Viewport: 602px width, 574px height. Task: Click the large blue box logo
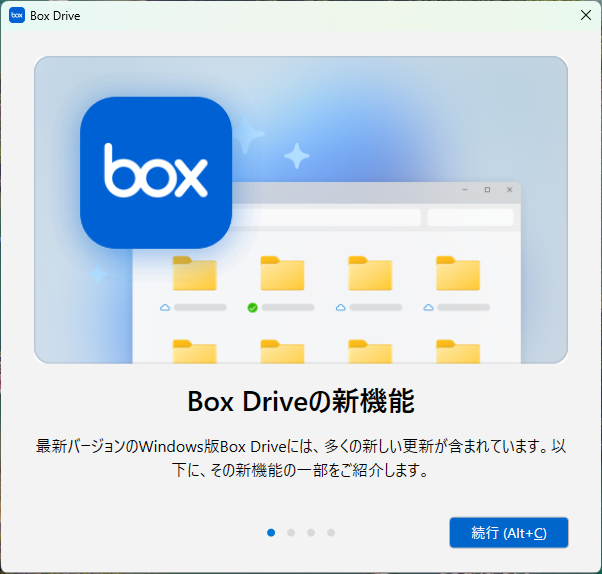coord(156,173)
